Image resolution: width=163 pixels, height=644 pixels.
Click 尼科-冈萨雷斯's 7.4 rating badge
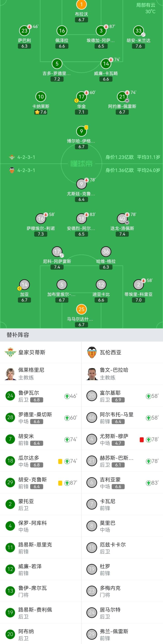point(57,267)
